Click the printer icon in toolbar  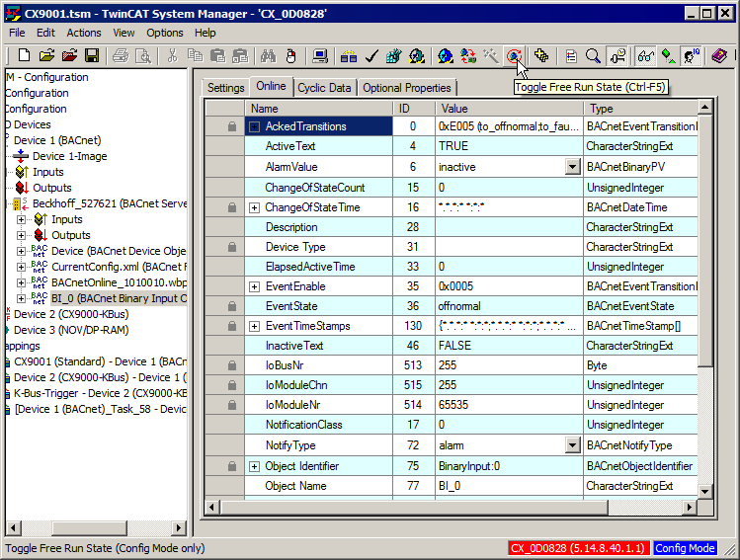click(x=121, y=56)
